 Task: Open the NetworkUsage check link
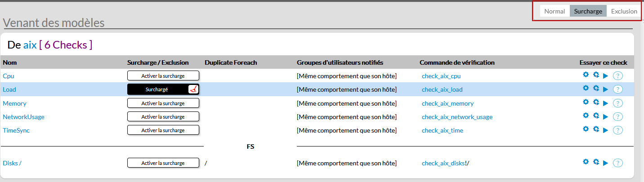[x=23, y=117]
